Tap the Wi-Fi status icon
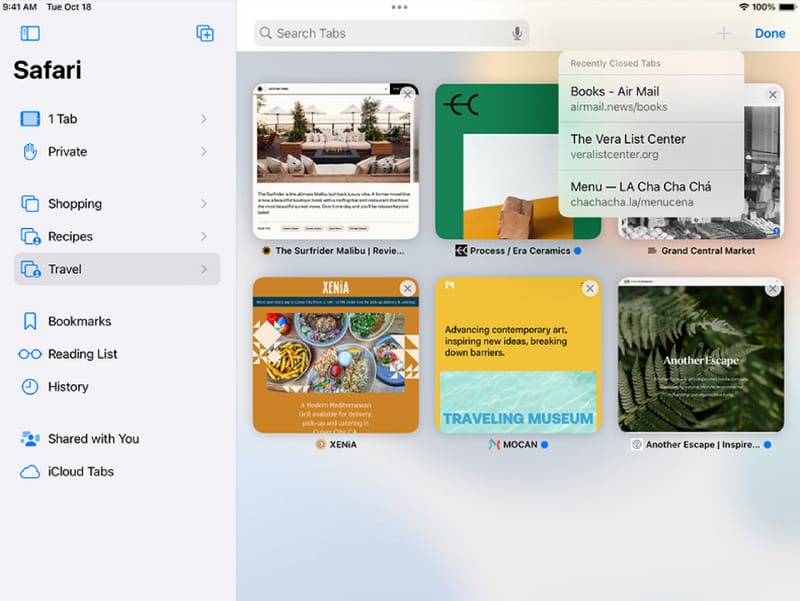This screenshot has height=601, width=800. pos(744,7)
